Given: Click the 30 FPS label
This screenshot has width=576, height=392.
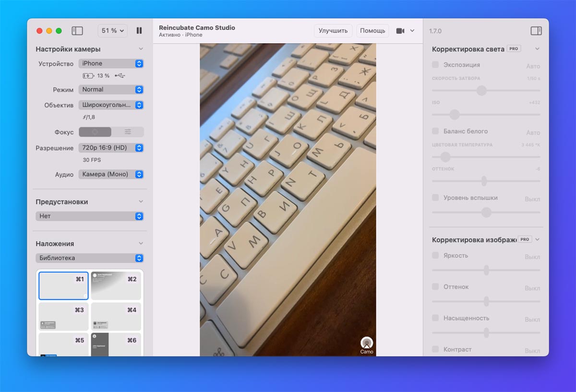Looking at the screenshot, I should click(x=92, y=160).
